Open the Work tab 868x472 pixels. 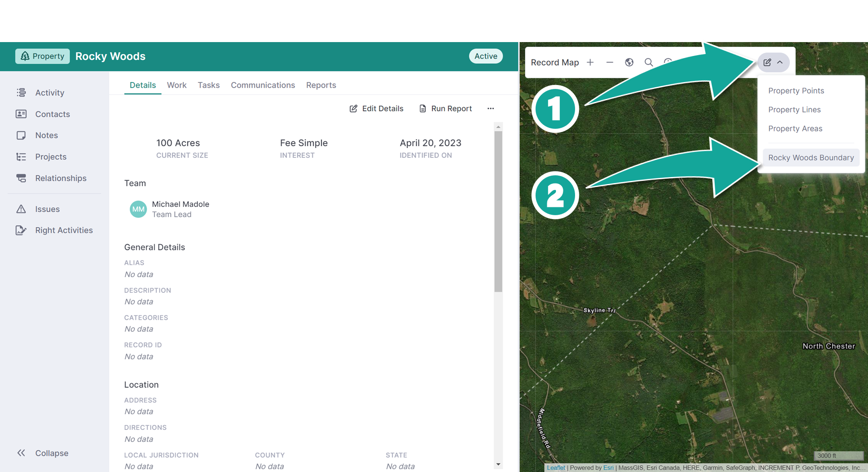click(176, 85)
